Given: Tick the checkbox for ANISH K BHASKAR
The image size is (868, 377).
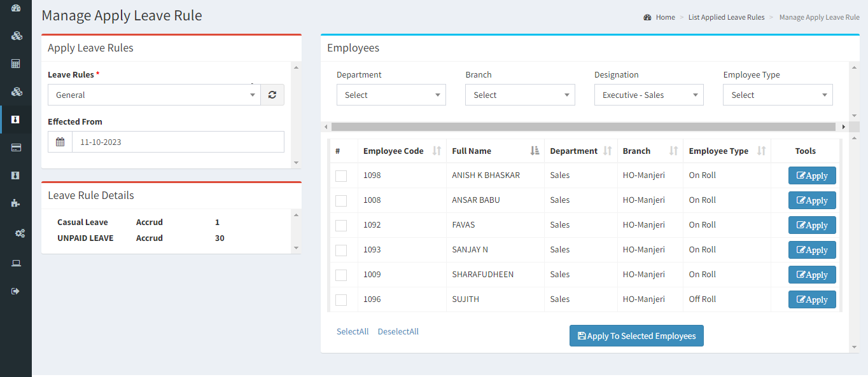Looking at the screenshot, I should pyautogui.click(x=341, y=176).
